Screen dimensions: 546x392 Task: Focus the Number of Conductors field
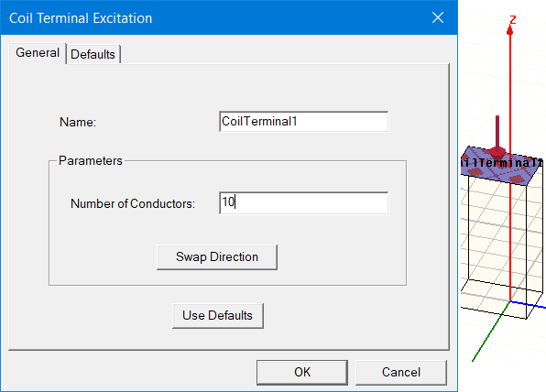(303, 203)
